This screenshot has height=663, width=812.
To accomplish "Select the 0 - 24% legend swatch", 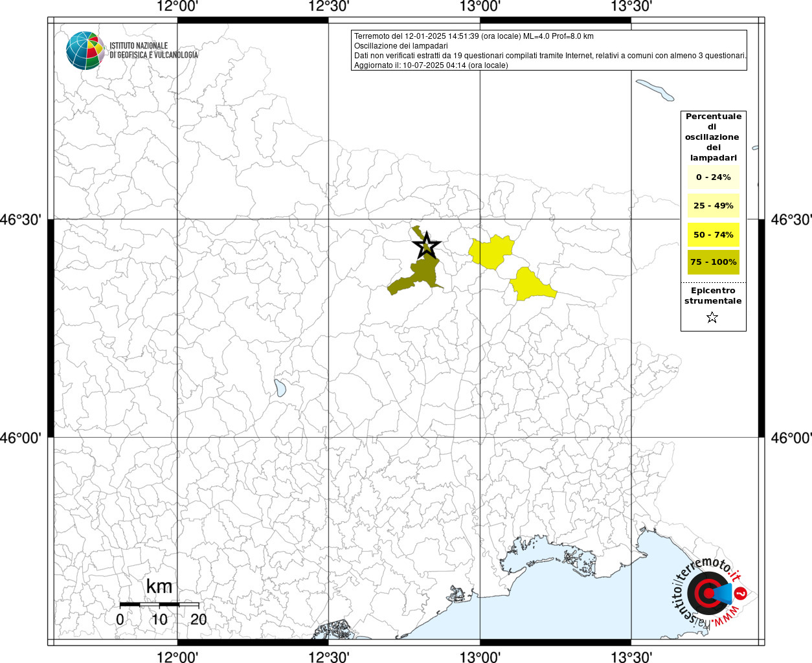I will pyautogui.click(x=714, y=177).
